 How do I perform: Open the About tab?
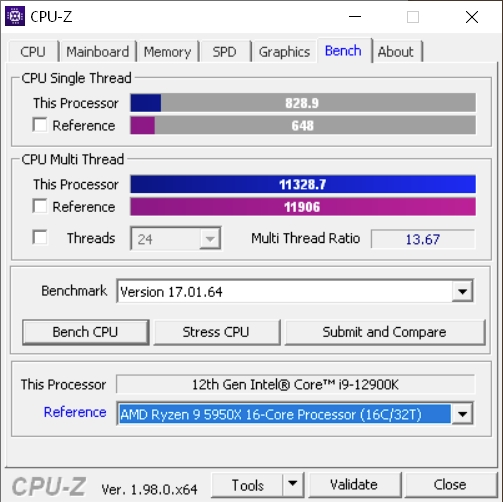tap(396, 52)
